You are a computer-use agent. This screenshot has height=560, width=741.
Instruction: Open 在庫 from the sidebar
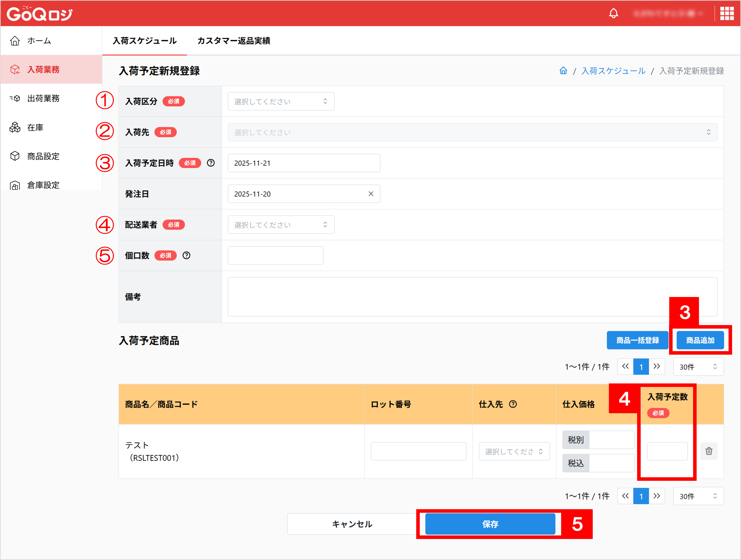[x=35, y=127]
